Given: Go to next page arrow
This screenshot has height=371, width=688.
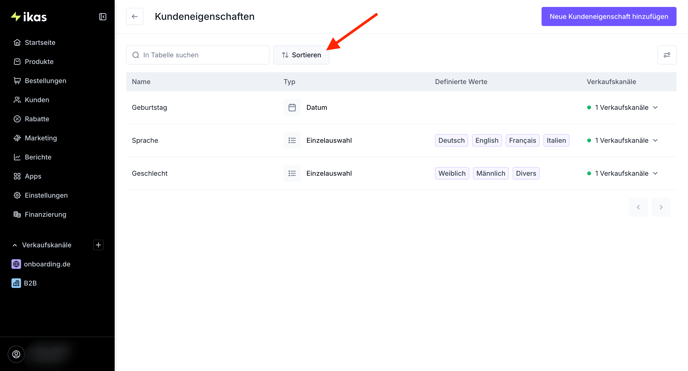Looking at the screenshot, I should point(661,207).
